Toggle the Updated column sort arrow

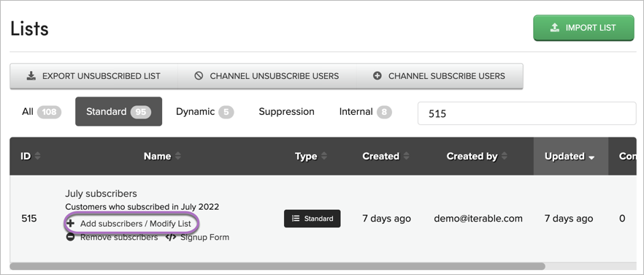click(591, 157)
